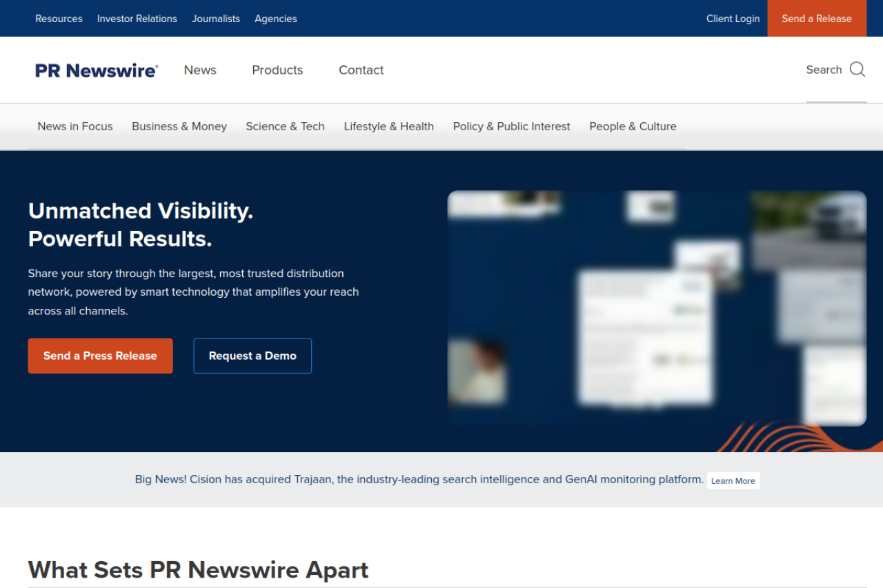Select Lifestyle & Health category

[388, 126]
